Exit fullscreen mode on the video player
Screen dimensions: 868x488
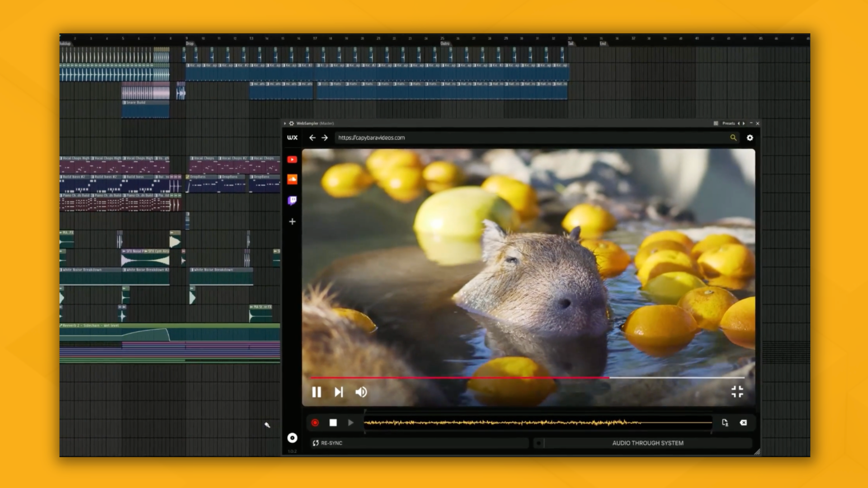pos(737,392)
